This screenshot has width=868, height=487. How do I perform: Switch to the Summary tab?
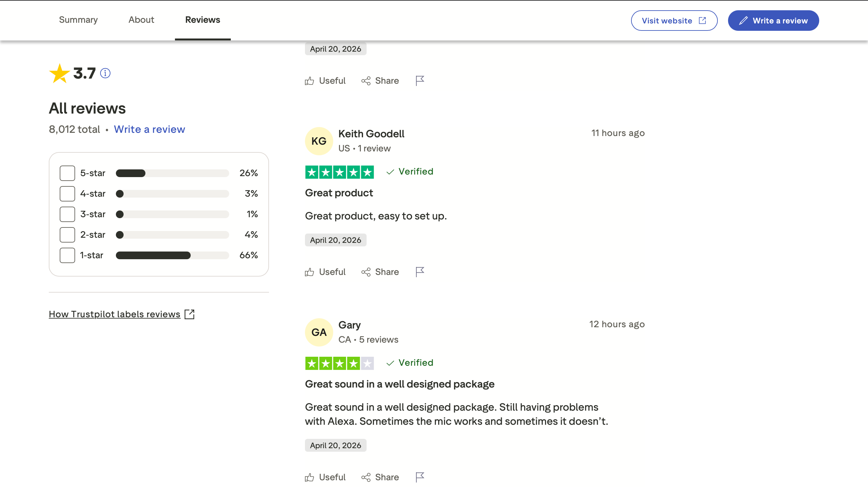[78, 20]
